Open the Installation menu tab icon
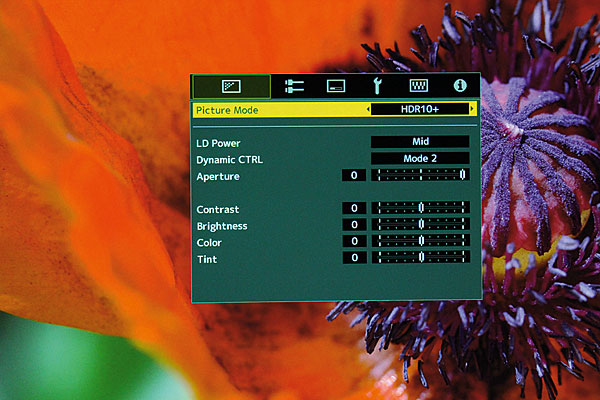600x400 pixels. point(336,86)
